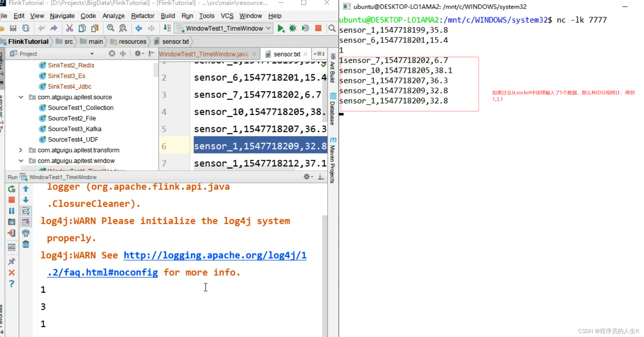644x337 pixels.
Task: Click the Print console output icon
Action: pos(26,233)
